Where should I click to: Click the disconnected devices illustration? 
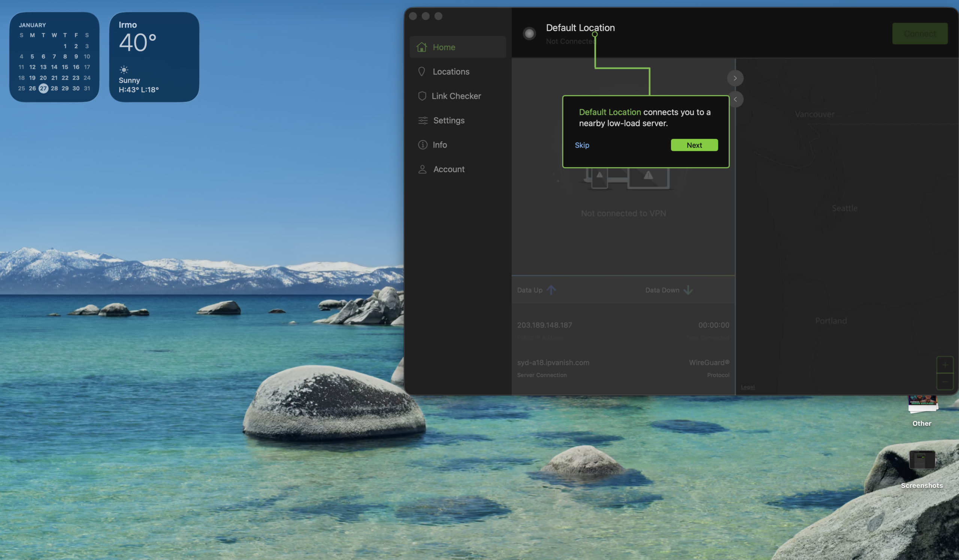[626, 179]
